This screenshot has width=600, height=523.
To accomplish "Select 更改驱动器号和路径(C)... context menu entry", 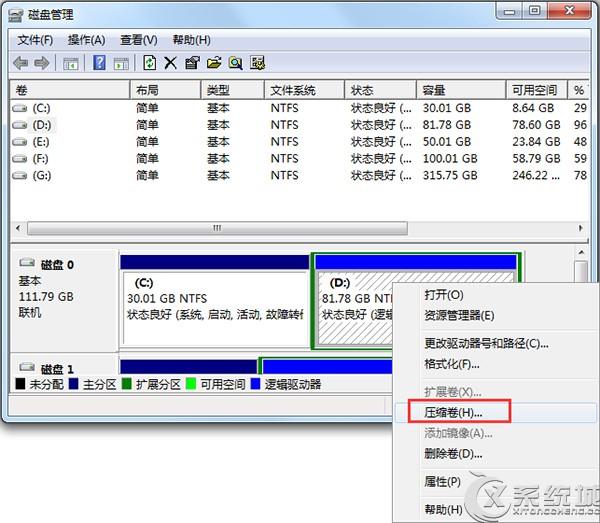I will click(486, 344).
